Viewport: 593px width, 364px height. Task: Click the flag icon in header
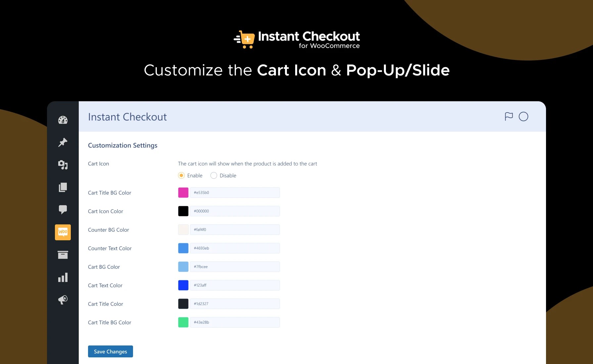pos(509,116)
